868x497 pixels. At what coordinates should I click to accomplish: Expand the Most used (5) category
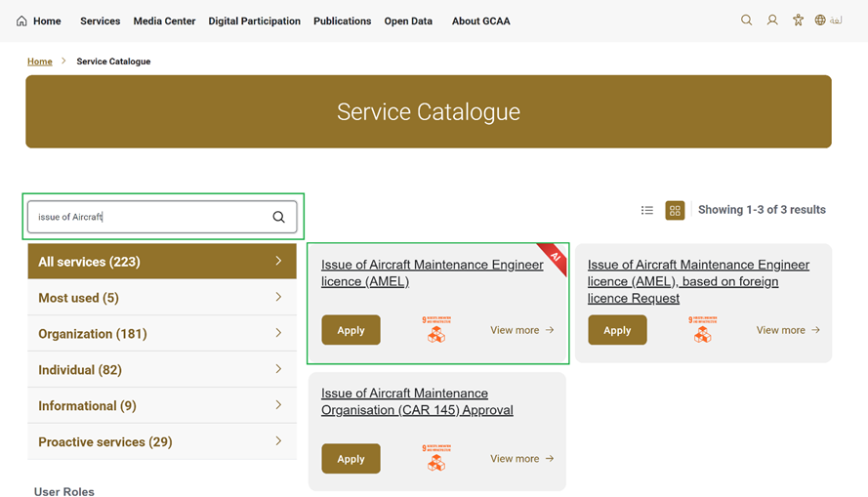pyautogui.click(x=162, y=298)
